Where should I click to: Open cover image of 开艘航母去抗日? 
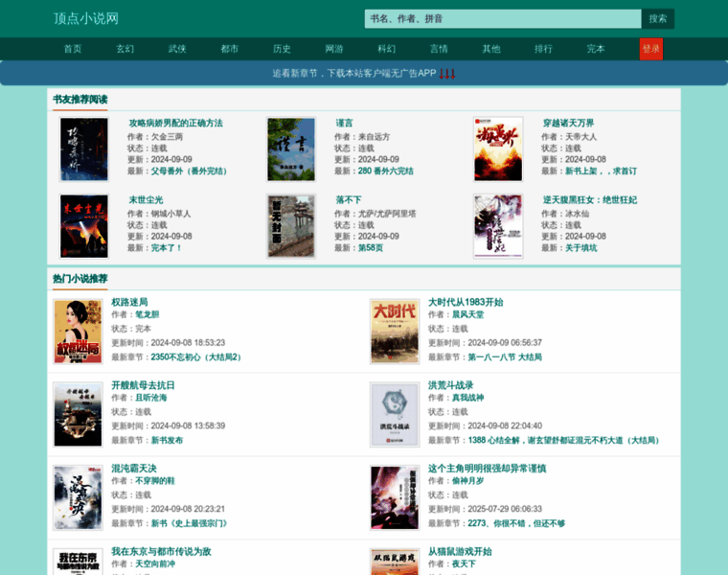point(78,415)
